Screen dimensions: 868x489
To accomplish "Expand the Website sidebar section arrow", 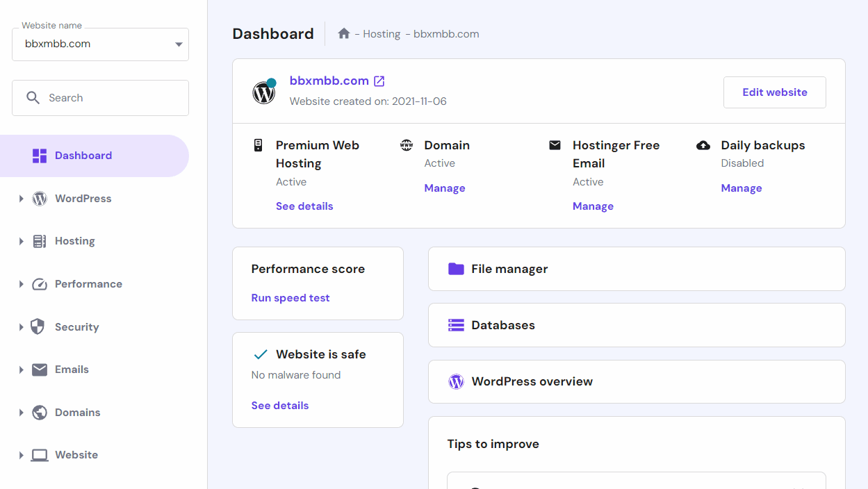I will [x=22, y=455].
